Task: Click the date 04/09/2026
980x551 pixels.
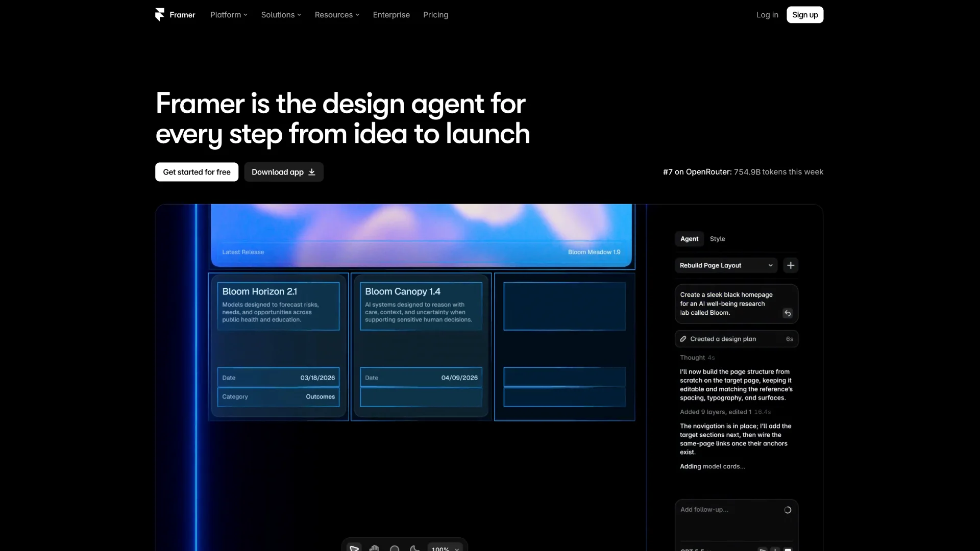Action: coord(459,378)
